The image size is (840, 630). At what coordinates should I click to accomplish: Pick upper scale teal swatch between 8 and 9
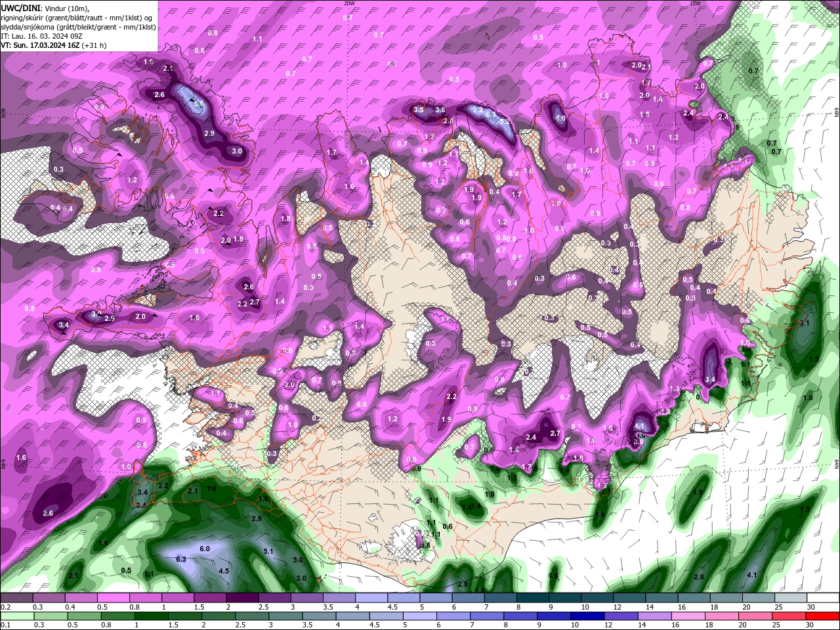click(x=533, y=598)
